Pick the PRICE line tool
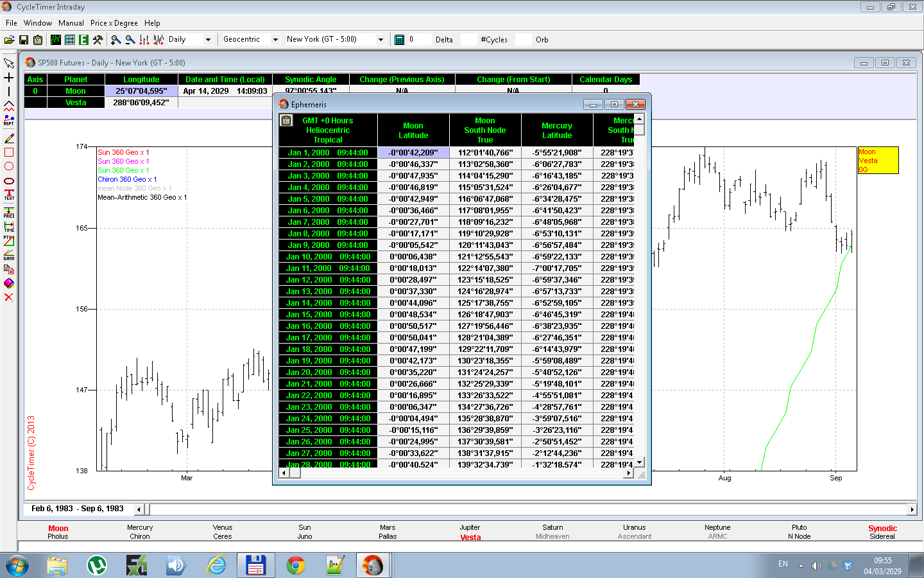Screen dimensions: 924x578 pyautogui.click(x=9, y=213)
